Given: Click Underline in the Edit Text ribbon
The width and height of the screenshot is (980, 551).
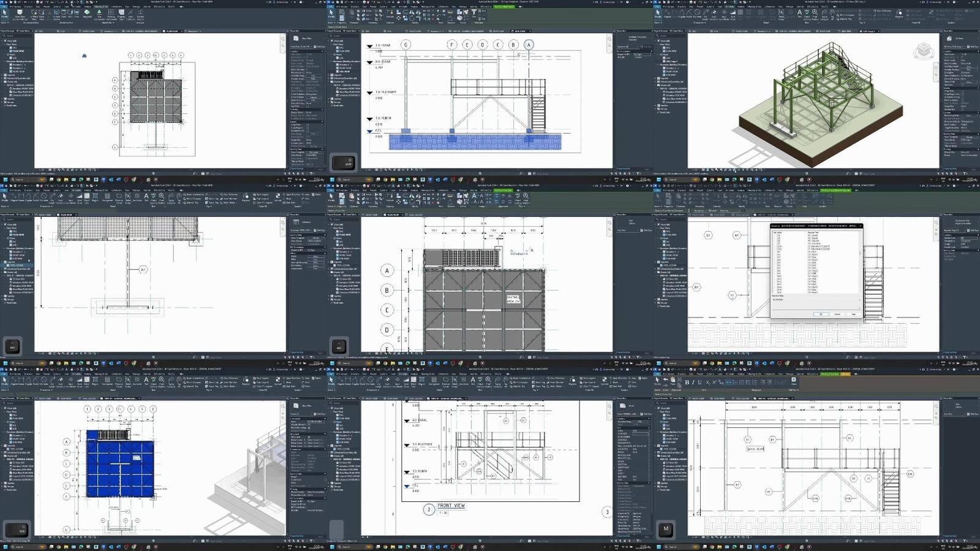Looking at the screenshot, I should 700,382.
